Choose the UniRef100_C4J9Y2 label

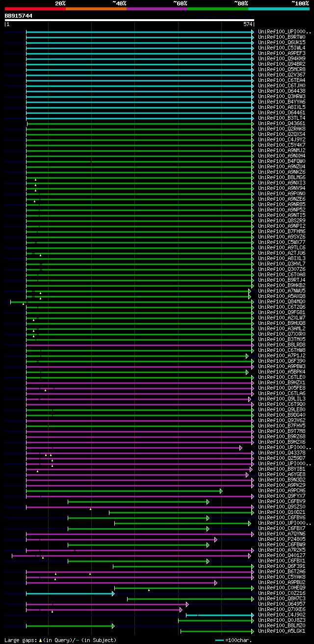click(282, 139)
